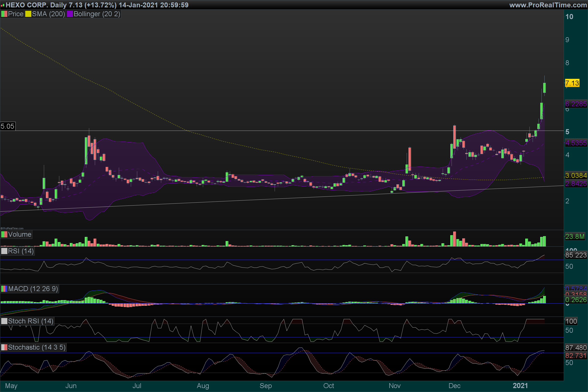Click the RSI (14) legend icon
This screenshot has width=588, height=392.
pyautogui.click(x=4, y=251)
